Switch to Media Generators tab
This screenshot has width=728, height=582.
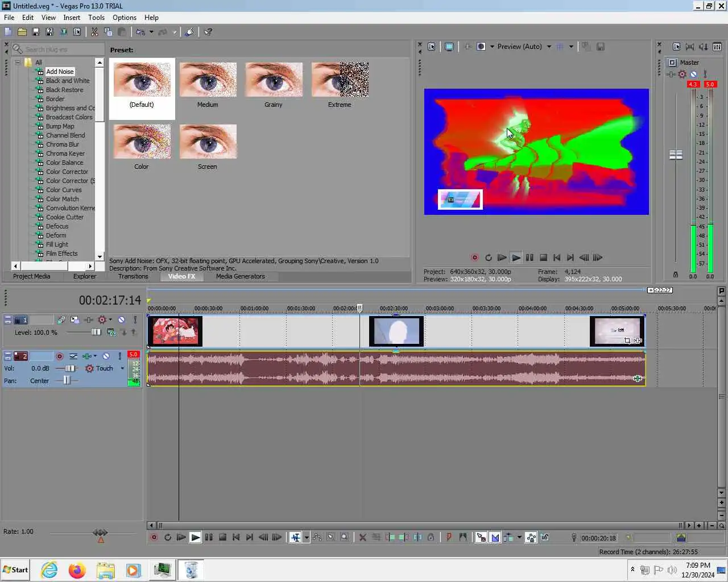(x=241, y=276)
